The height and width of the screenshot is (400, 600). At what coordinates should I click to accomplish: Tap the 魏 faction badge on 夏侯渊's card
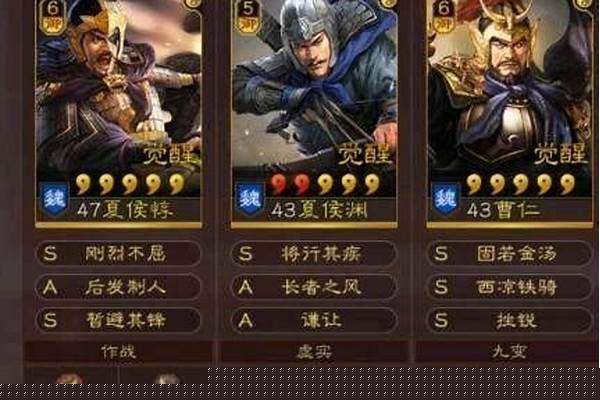pos(249,199)
